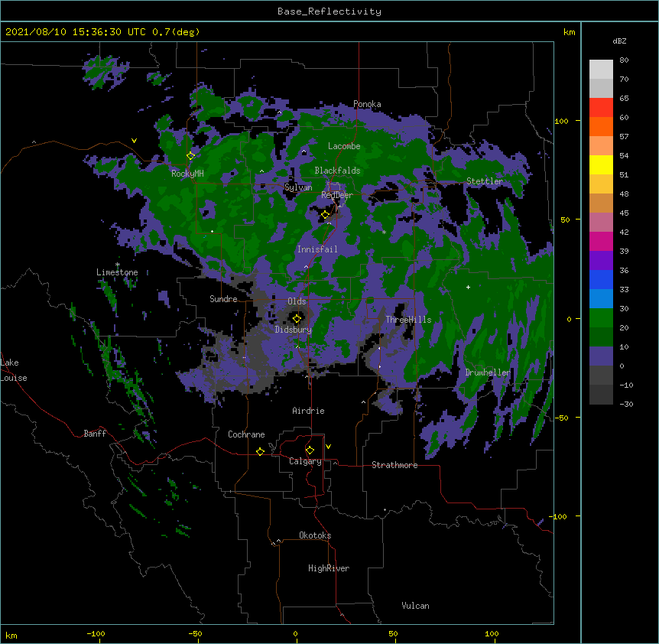The image size is (659, 644).
Task: Click the Lake Louise label
Action: click(14, 370)
